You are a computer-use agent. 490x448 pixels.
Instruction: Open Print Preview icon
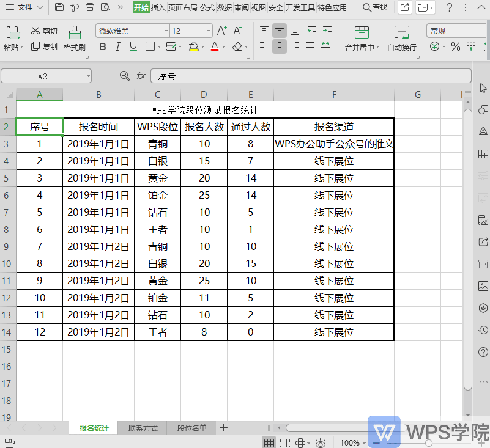pos(105,7)
